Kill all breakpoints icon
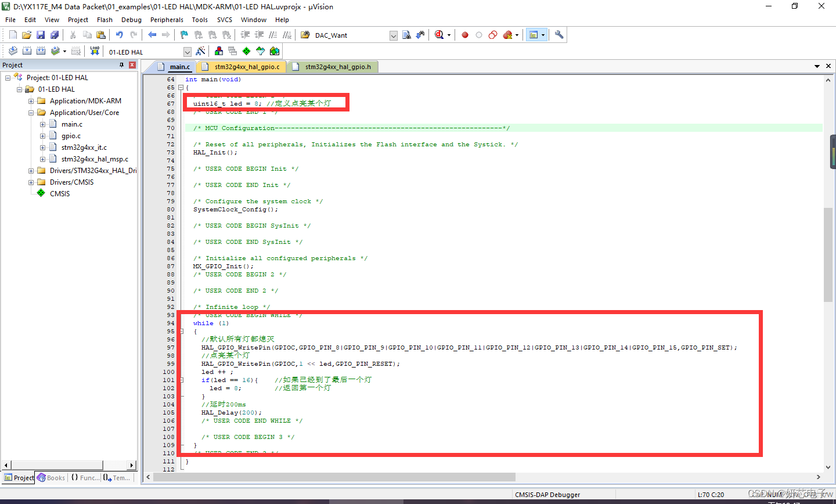The width and height of the screenshot is (836, 504). click(x=507, y=35)
